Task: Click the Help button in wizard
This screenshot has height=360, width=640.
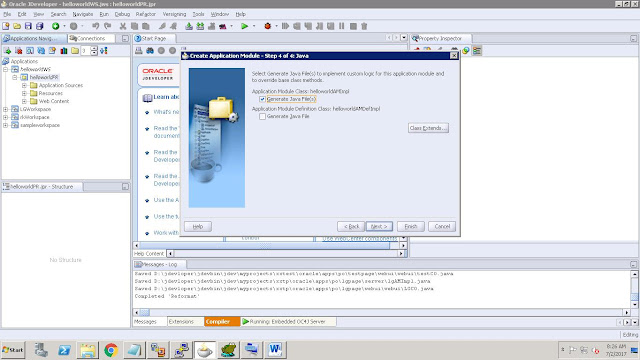Action: pyautogui.click(x=198, y=227)
